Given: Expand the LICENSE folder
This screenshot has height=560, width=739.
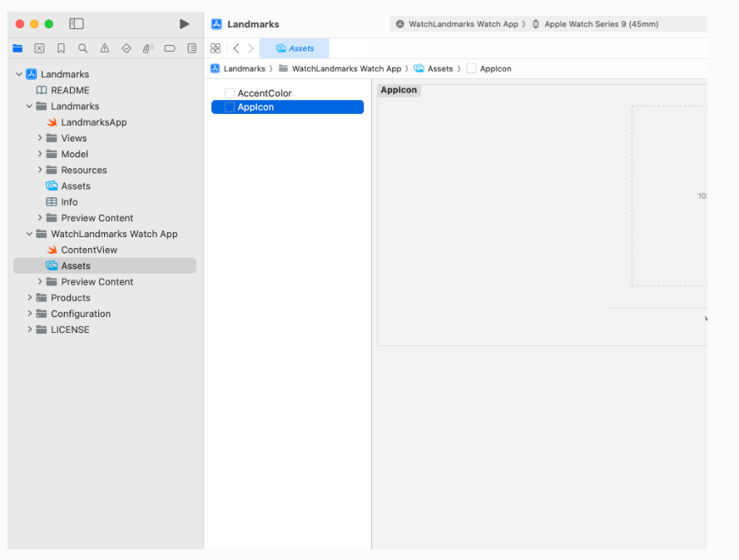Looking at the screenshot, I should [29, 330].
